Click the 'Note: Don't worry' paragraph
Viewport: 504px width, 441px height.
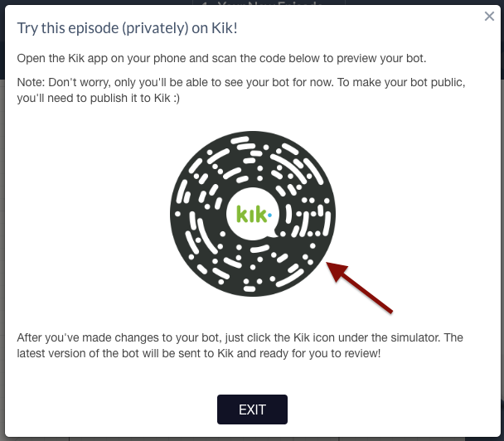click(x=241, y=90)
